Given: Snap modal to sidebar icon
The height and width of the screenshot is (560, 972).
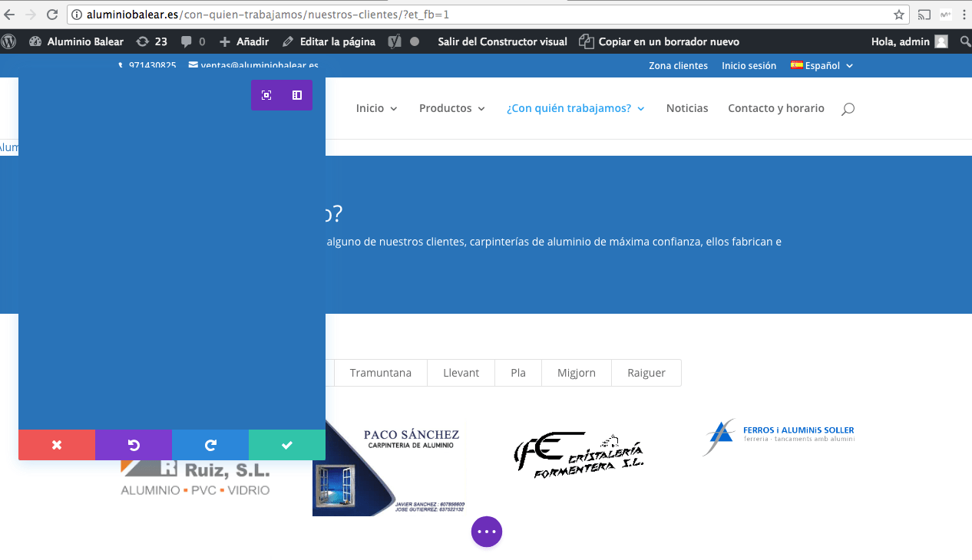Looking at the screenshot, I should coord(297,95).
